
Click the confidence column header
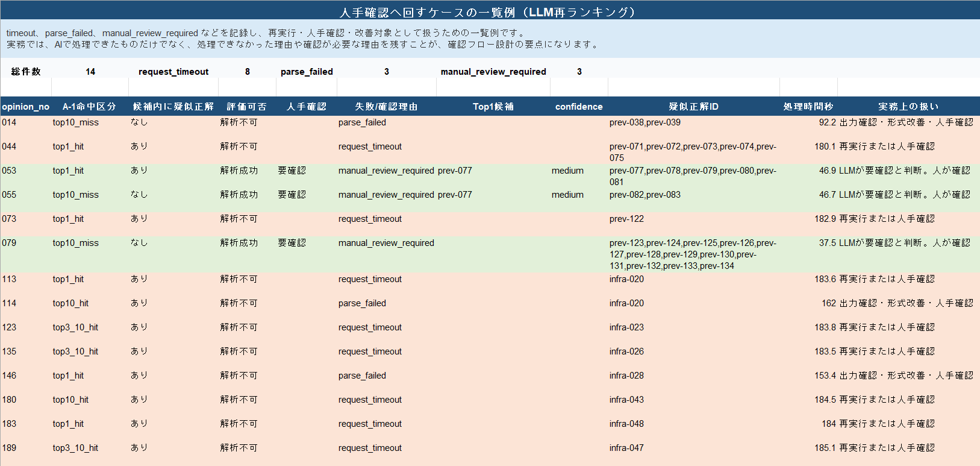click(x=579, y=107)
